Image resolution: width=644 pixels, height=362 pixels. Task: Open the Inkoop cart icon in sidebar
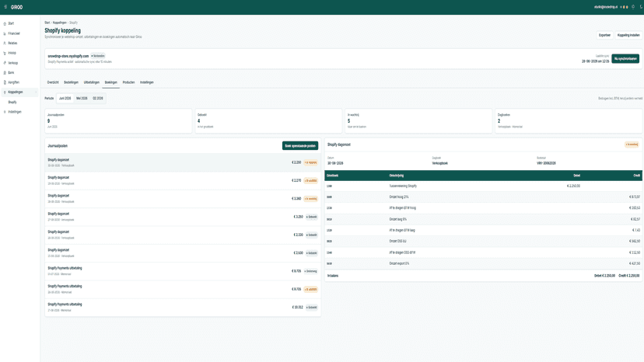[5, 53]
